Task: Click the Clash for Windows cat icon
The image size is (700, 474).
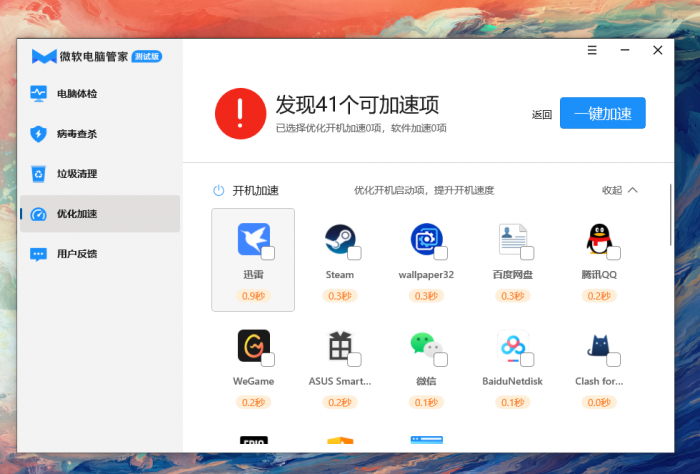Action: tap(599, 346)
